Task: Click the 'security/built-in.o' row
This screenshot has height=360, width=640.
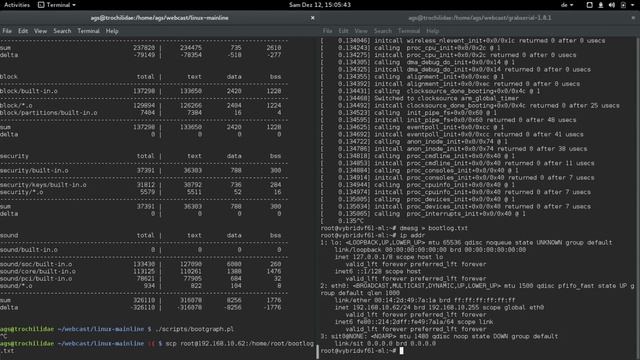Action: 141,170
